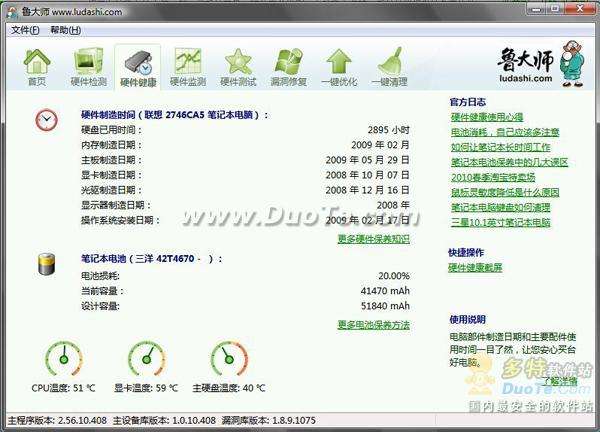Click the 显卡温度: 59 ℃ label
The height and width of the screenshot is (432, 600).
[146, 388]
